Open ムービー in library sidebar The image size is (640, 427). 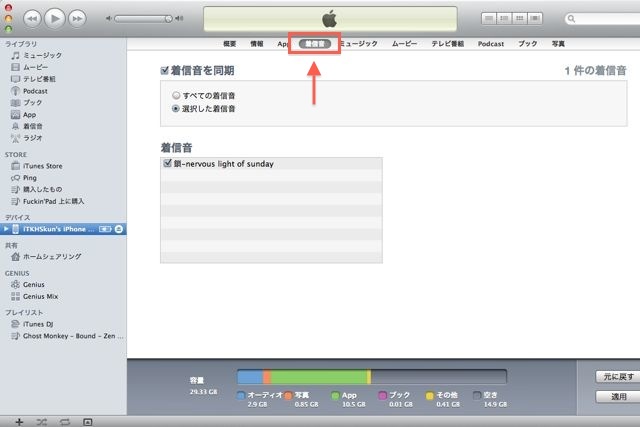pos(36,67)
